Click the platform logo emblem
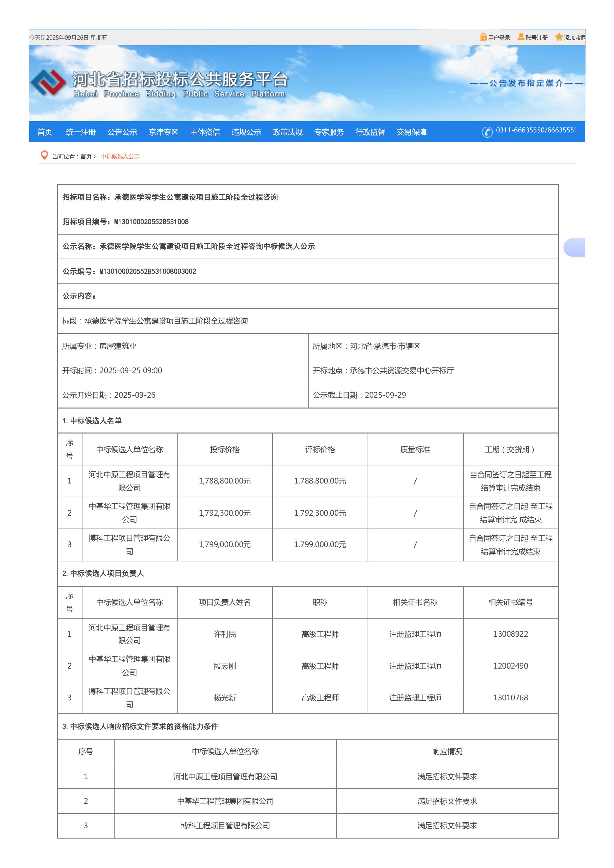 pos(48,82)
